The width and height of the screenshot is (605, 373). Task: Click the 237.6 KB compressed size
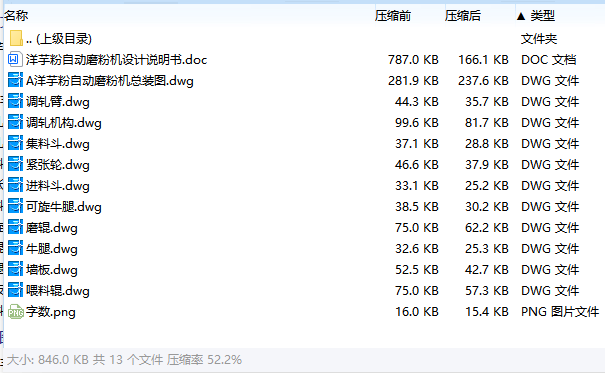483,81
